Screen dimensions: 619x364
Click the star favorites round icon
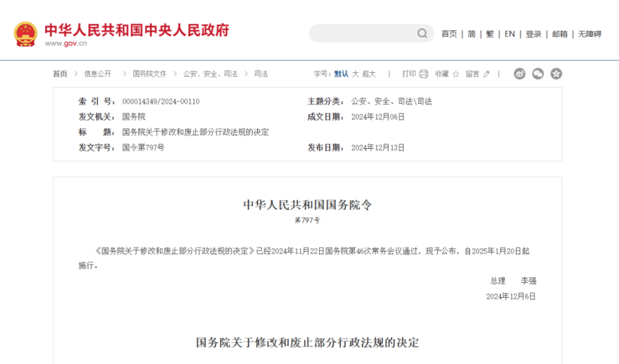pyautogui.click(x=556, y=73)
